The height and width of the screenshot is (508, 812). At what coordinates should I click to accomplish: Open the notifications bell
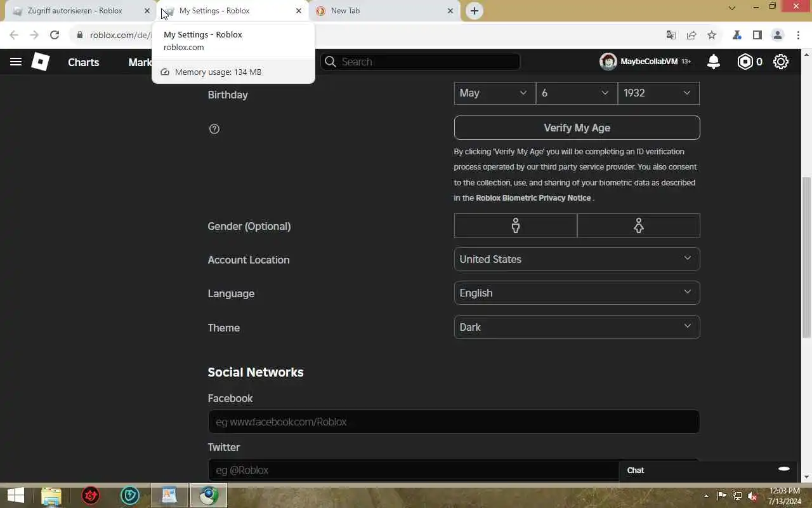714,62
